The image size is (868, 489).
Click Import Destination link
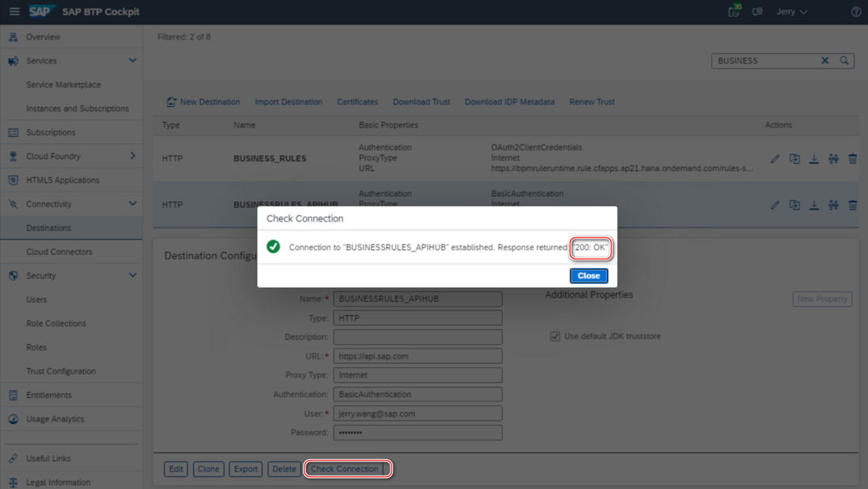[289, 102]
